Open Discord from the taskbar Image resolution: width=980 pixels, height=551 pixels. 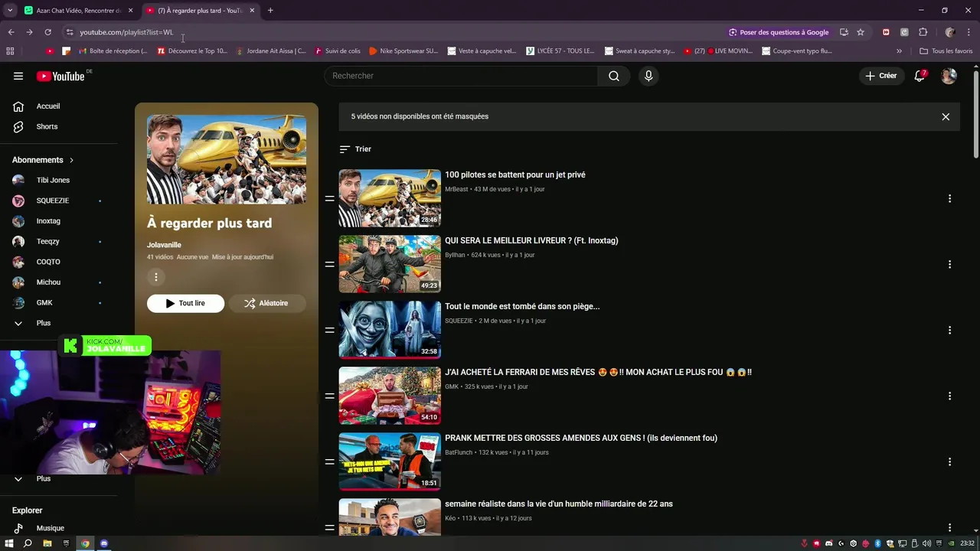104,543
